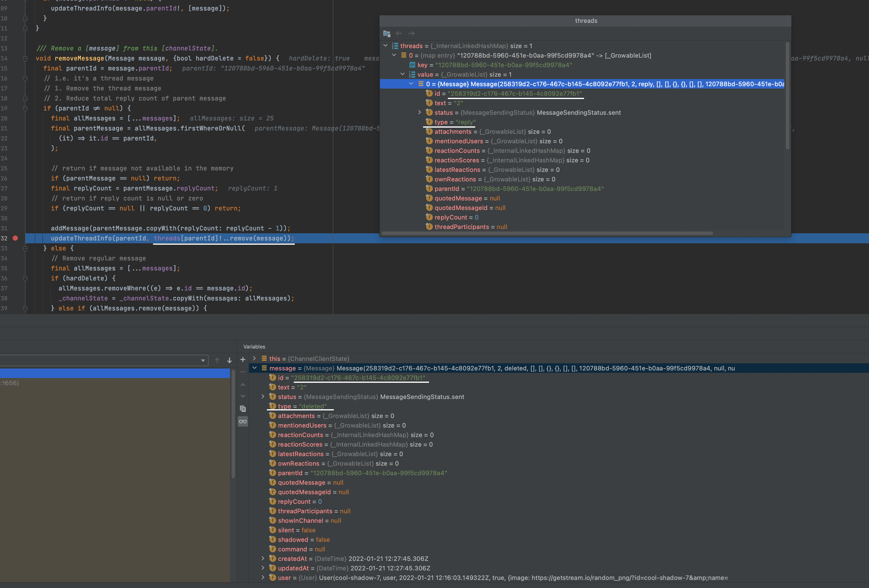Expand the user variable node
This screenshot has width=869, height=588.
(263, 578)
